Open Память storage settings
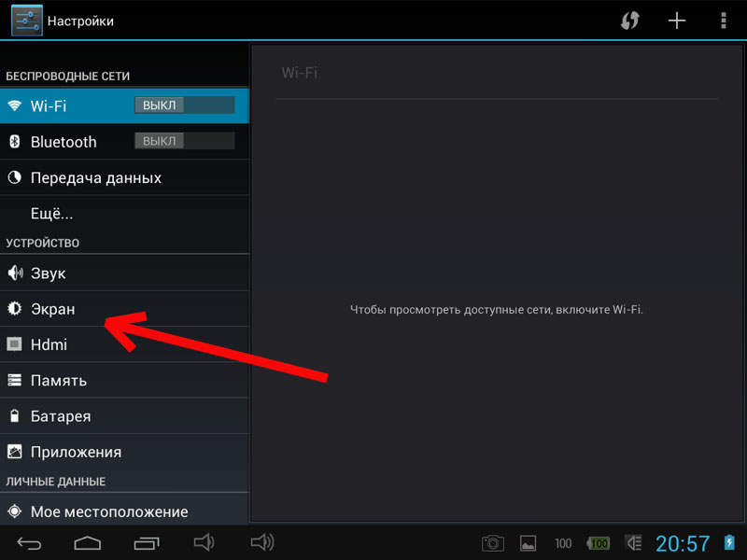Image resolution: width=747 pixels, height=560 pixels. (58, 380)
